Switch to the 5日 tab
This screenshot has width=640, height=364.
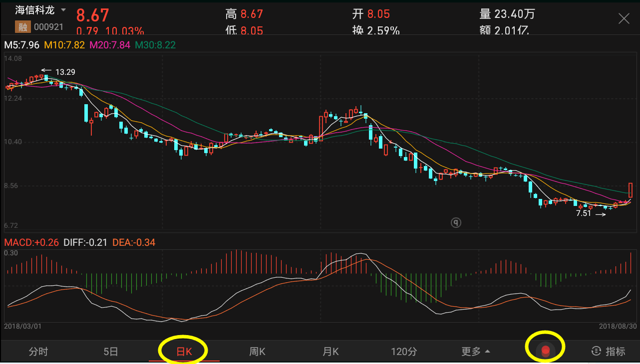(x=111, y=352)
